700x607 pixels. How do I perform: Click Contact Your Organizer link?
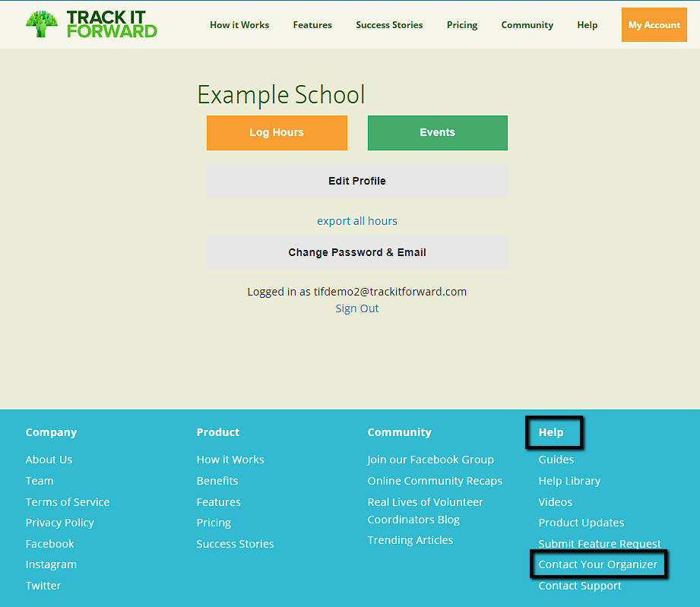(597, 564)
